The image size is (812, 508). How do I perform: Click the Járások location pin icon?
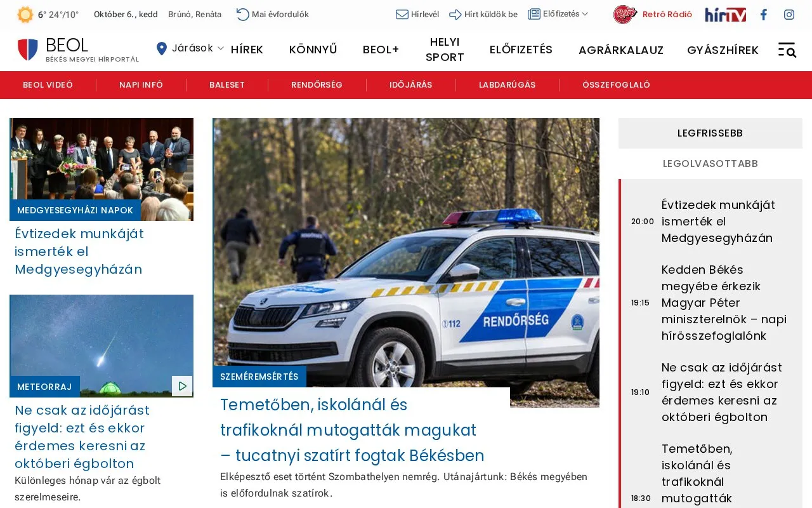(x=162, y=48)
